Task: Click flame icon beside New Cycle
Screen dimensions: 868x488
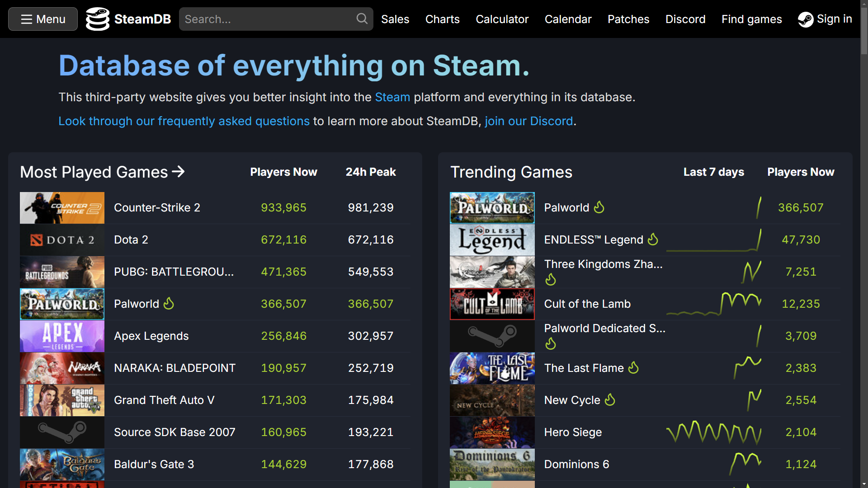Action: click(x=610, y=399)
